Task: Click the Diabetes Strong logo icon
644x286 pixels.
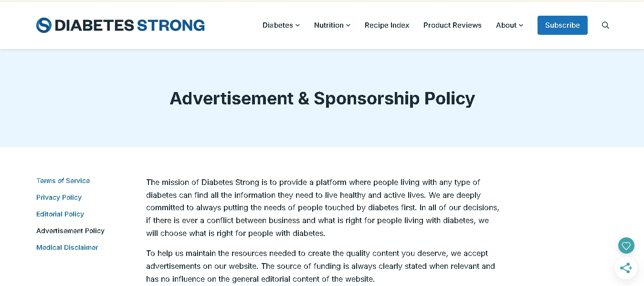Action: (x=44, y=25)
